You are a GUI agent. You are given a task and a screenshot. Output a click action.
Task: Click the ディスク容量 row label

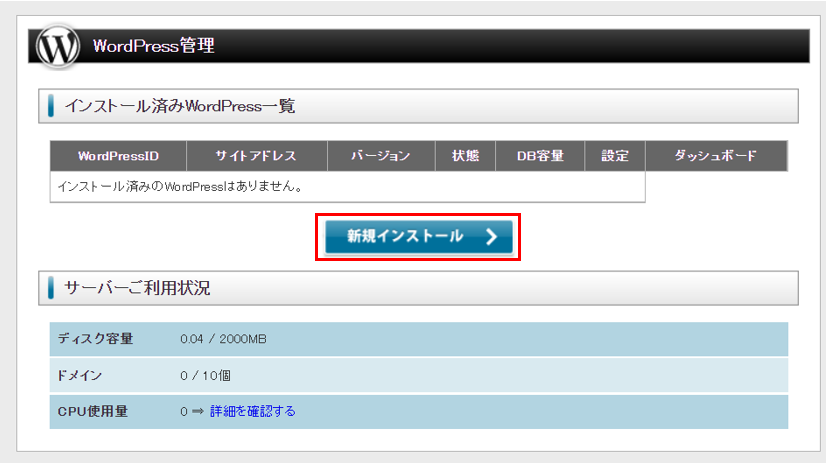(98, 339)
